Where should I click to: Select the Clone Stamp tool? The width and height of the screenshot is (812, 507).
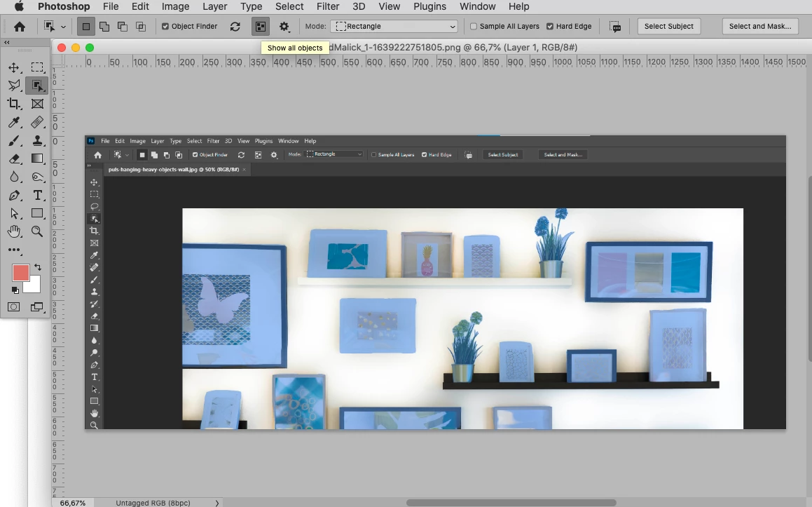tap(37, 140)
